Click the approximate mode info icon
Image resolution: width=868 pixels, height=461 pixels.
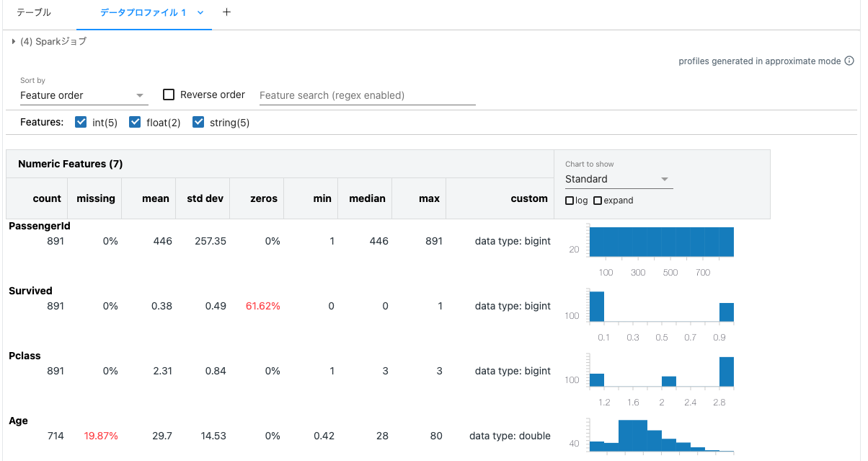[x=849, y=61]
